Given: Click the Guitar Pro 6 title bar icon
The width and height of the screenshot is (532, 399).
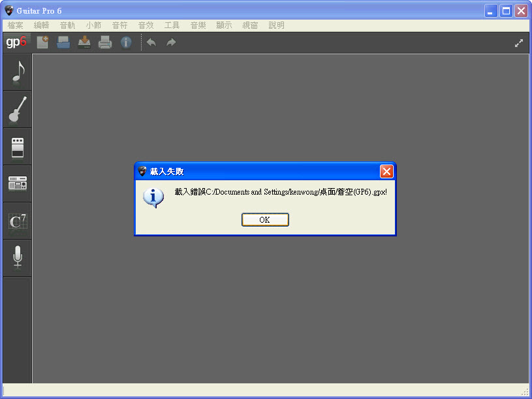Looking at the screenshot, I should (9, 10).
